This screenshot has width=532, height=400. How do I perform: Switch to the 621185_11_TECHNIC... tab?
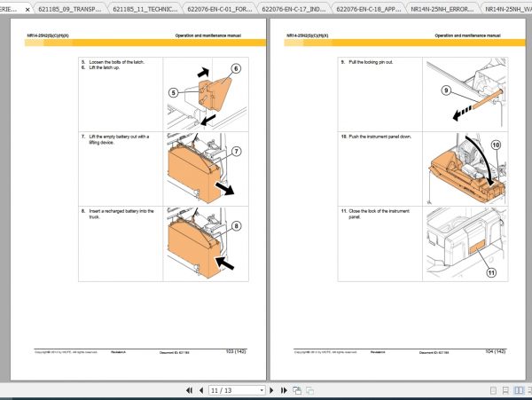145,9
